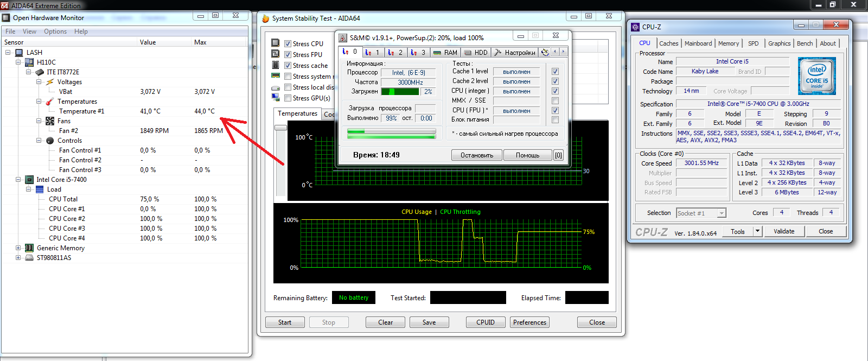Image resolution: width=868 pixels, height=361 pixels.
Task: Click the AIDA64 flame icon in System Stability Test
Action: 266,18
